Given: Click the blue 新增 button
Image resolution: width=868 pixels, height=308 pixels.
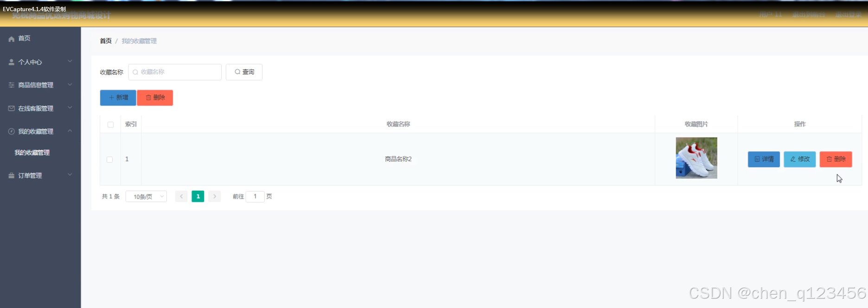Looking at the screenshot, I should click(x=118, y=98).
